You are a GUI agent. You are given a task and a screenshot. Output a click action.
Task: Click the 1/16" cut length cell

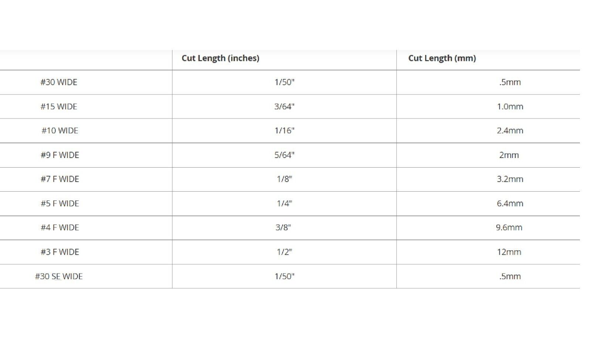click(x=284, y=130)
